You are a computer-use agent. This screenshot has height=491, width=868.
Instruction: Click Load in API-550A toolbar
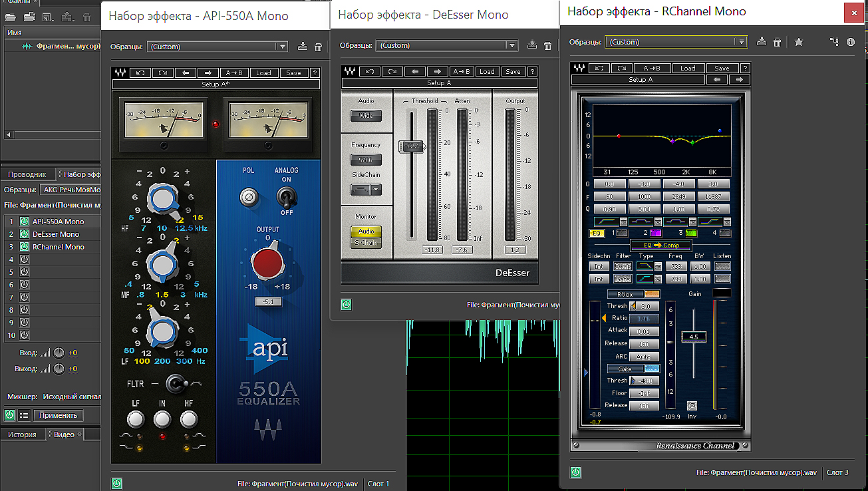pos(263,73)
